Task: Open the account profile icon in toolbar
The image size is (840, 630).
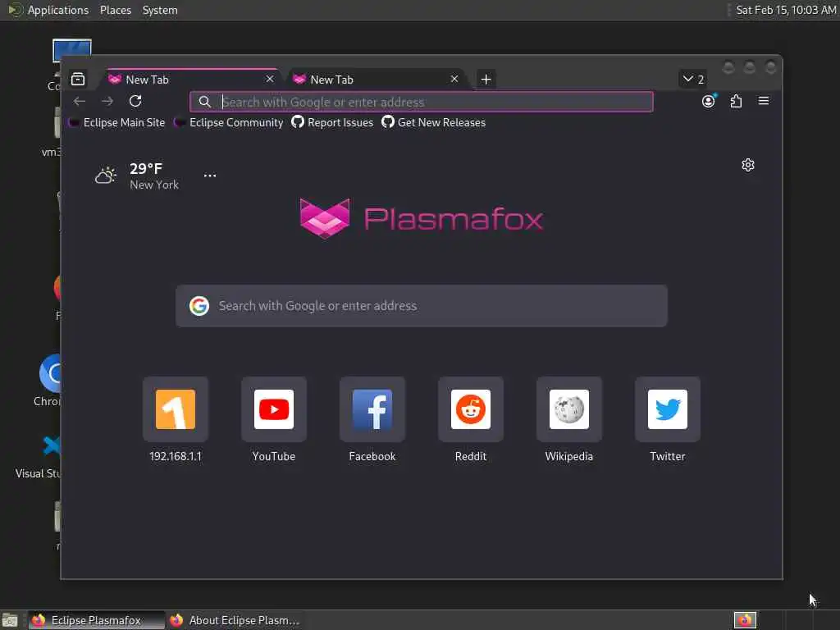Action: [709, 101]
